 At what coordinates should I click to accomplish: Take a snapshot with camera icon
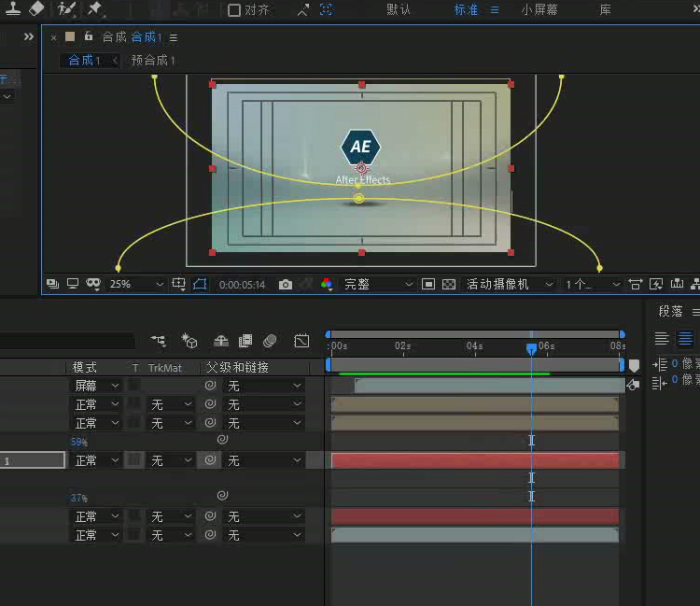point(286,285)
